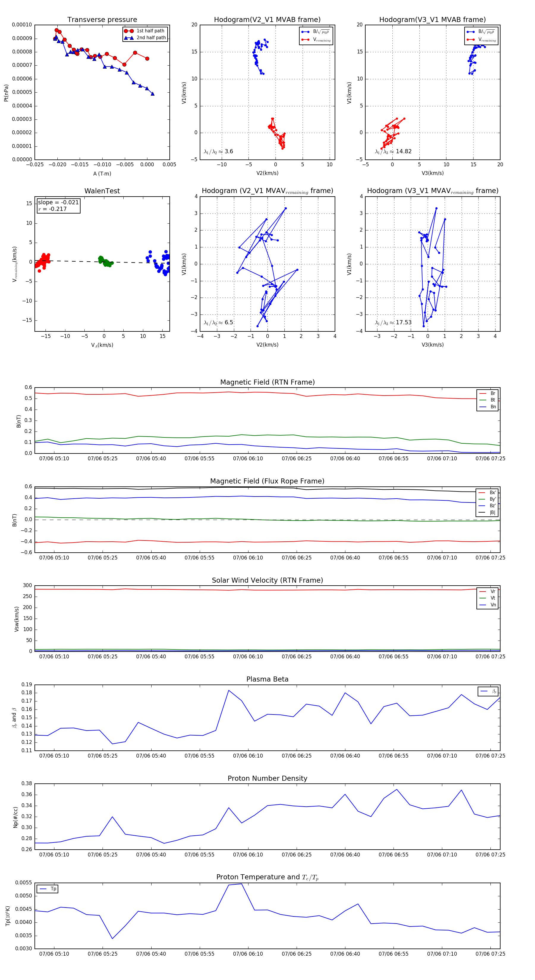
Task: Select the 'r = -0.217' correlation text
Action: 52,209
